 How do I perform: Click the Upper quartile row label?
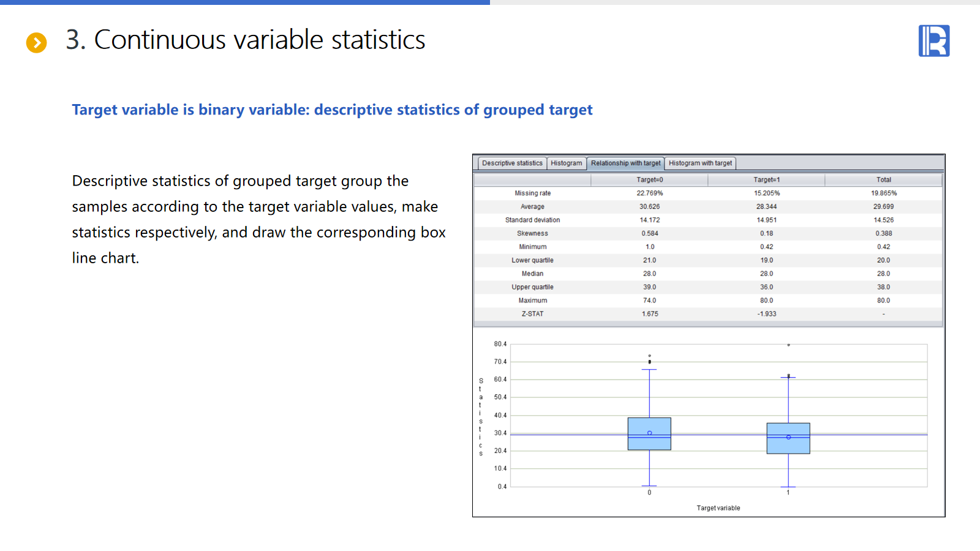coord(532,287)
